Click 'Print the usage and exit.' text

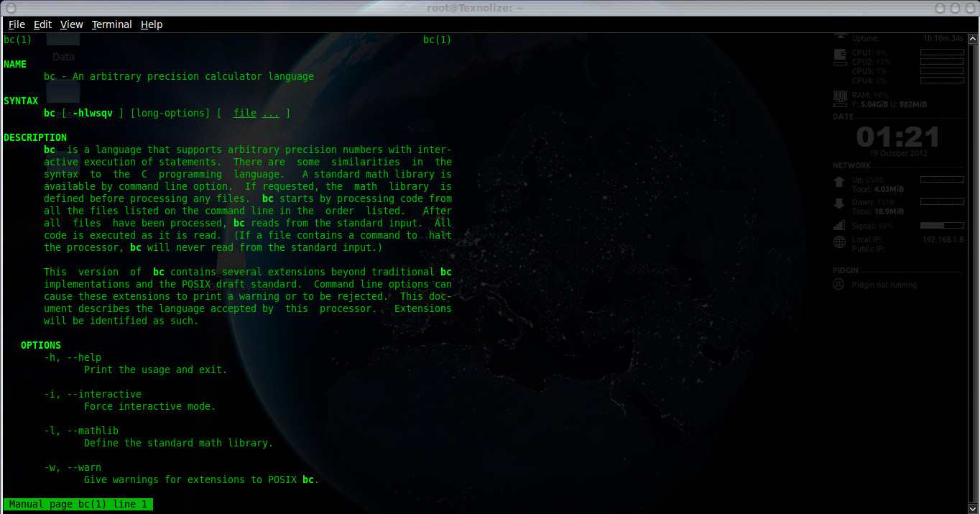tap(156, 370)
